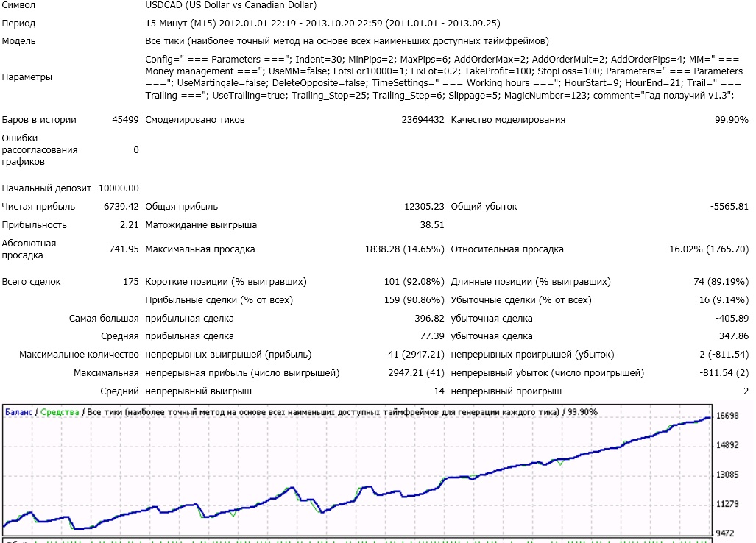
Task: Click the parameter text 'Indent=30'
Action: 319,60
